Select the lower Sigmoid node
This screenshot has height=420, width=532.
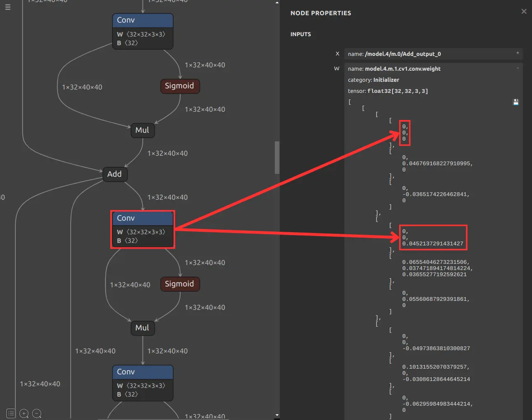pos(180,284)
